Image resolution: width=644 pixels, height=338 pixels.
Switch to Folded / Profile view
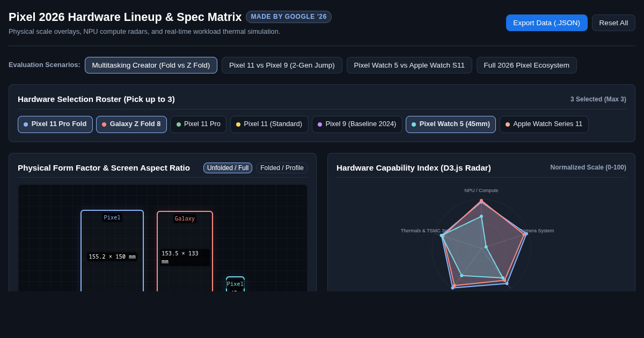click(282, 168)
